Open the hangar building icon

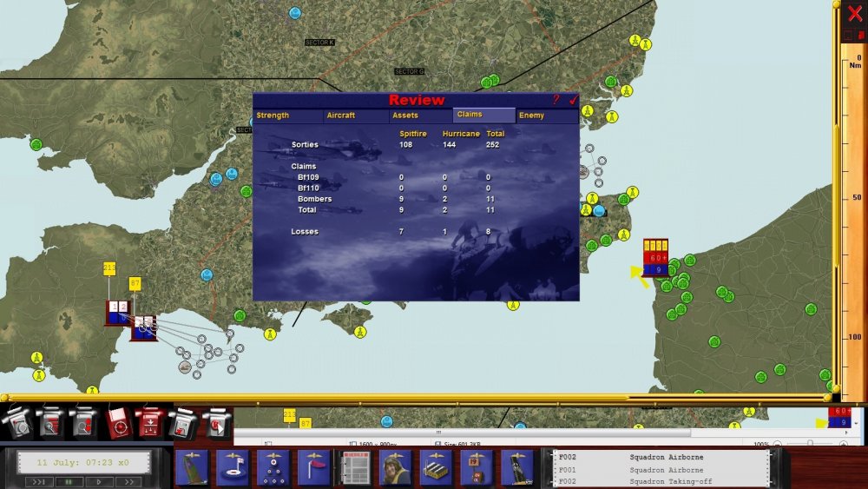click(x=437, y=467)
